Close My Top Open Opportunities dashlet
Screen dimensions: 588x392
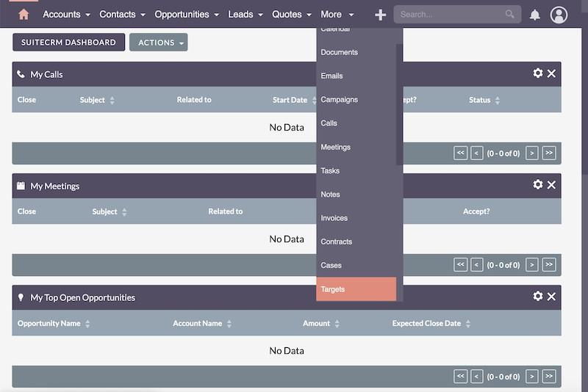[551, 297]
